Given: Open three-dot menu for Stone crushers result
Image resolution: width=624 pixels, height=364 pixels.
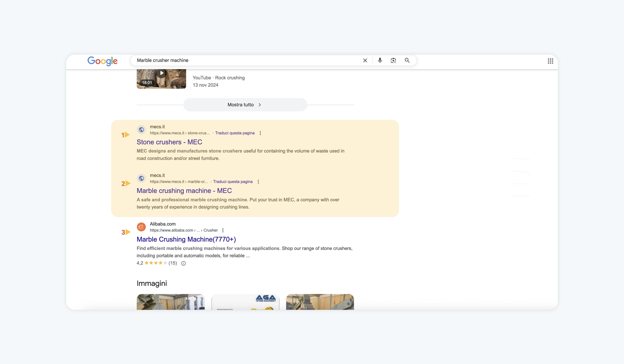Looking at the screenshot, I should click(x=260, y=133).
